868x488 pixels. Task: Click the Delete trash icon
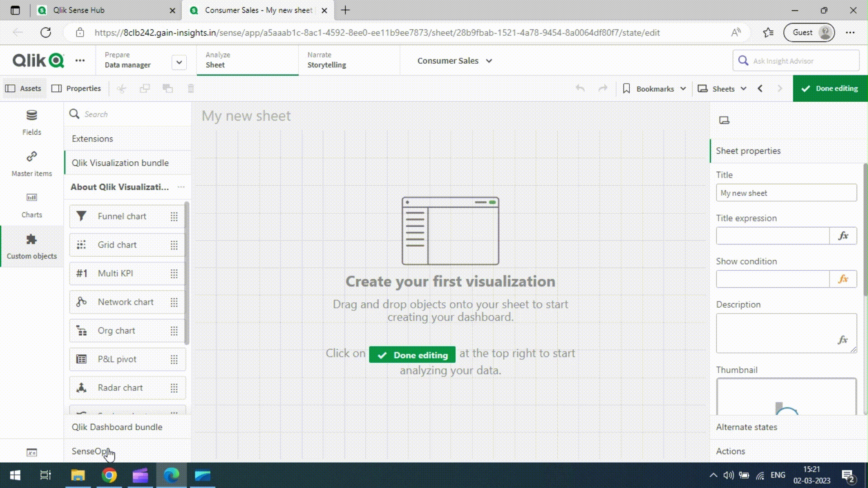[x=191, y=89]
